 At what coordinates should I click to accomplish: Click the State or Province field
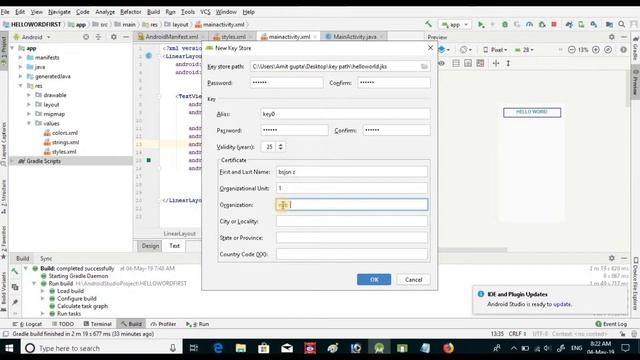pos(352,238)
